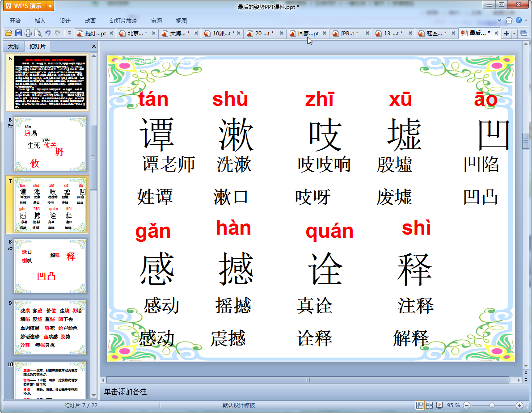Open Print Preview from toolbar
Image resolution: width=532 pixels, height=413 pixels.
[38, 33]
